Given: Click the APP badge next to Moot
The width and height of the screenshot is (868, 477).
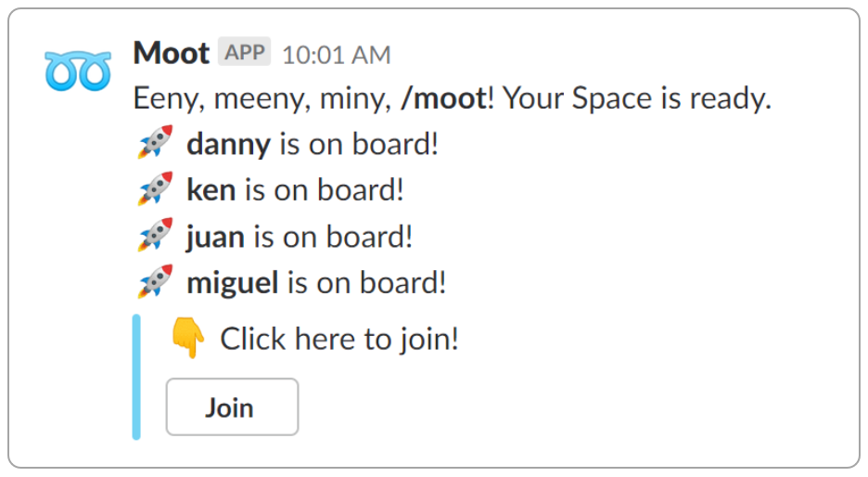Looking at the screenshot, I should point(245,53).
